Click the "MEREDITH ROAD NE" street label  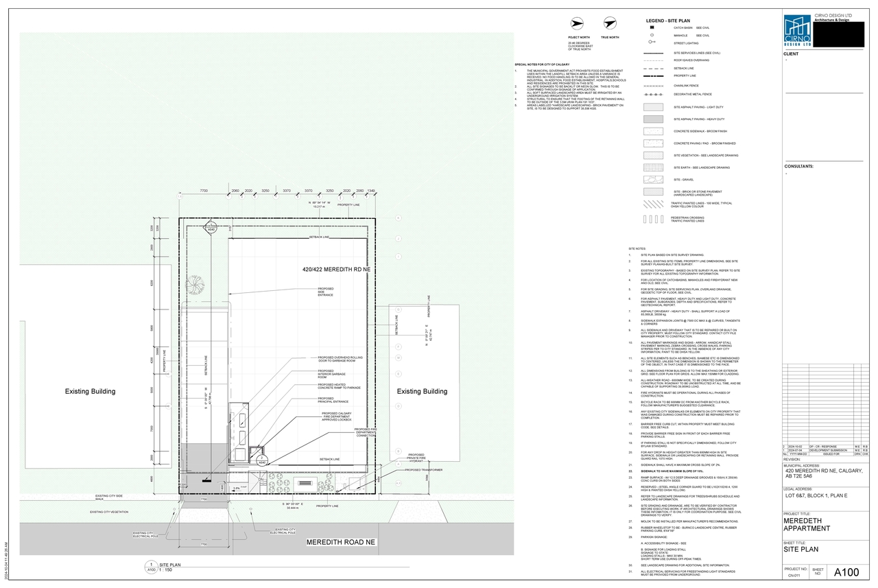[342, 541]
